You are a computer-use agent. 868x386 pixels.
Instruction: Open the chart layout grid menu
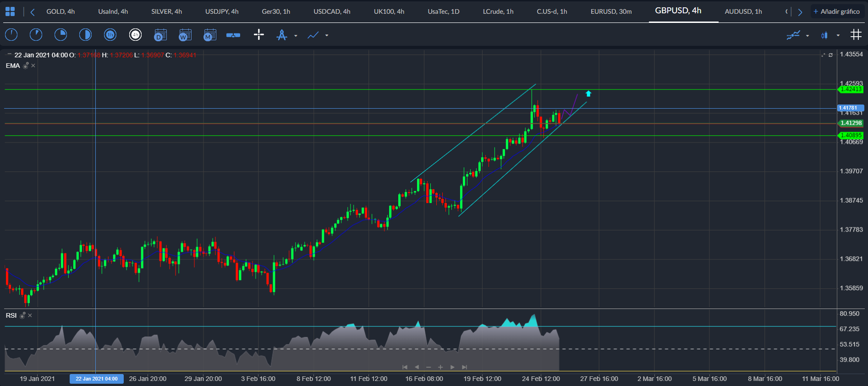pos(10,11)
